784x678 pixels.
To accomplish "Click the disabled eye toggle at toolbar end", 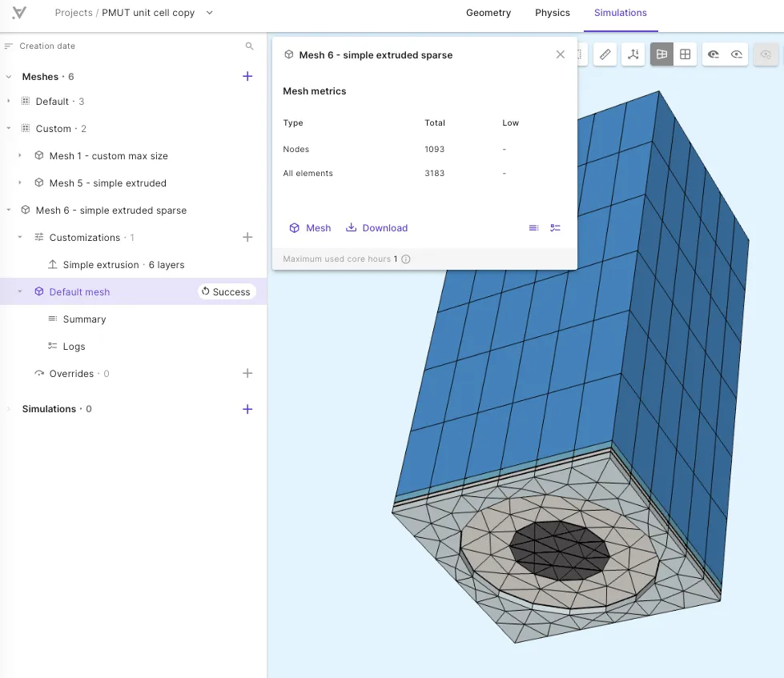I will [766, 54].
